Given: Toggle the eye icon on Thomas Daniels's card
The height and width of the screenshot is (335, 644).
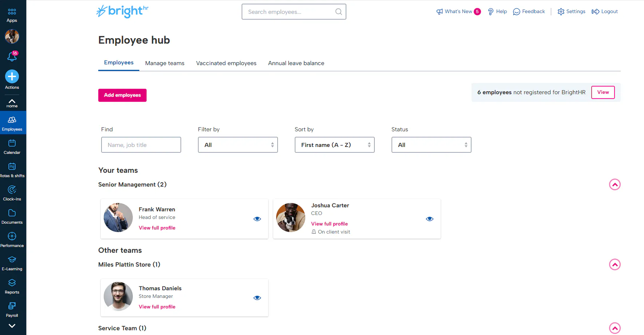Looking at the screenshot, I should pyautogui.click(x=257, y=298).
